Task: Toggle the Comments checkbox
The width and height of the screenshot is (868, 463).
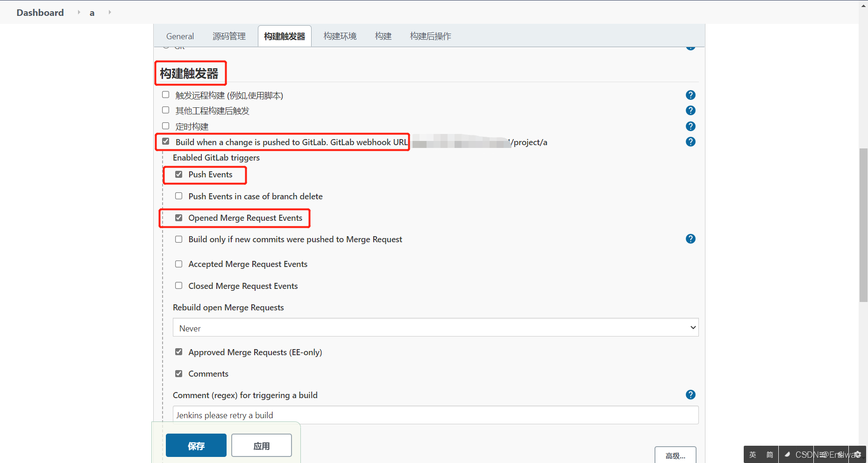Action: click(x=179, y=374)
